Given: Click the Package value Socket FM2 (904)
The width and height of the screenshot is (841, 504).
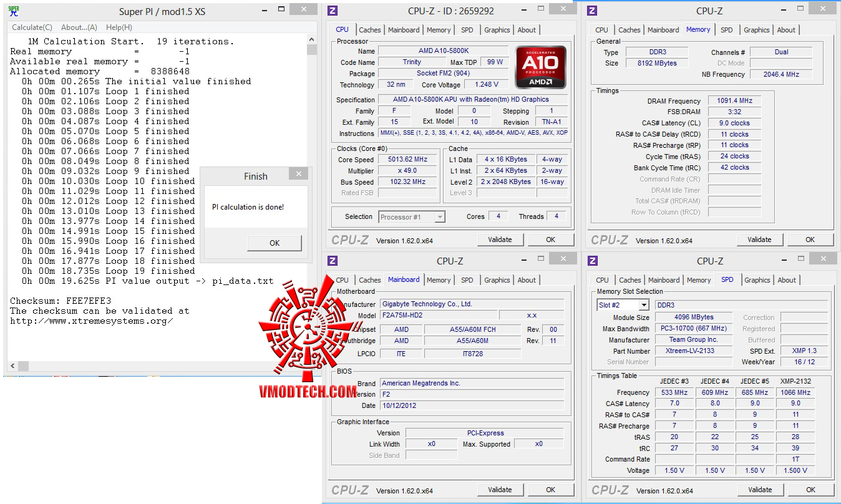Looking at the screenshot, I should [443, 74].
